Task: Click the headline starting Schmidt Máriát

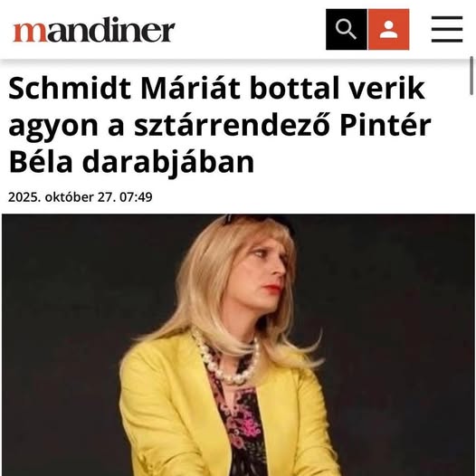Action: tap(220, 126)
